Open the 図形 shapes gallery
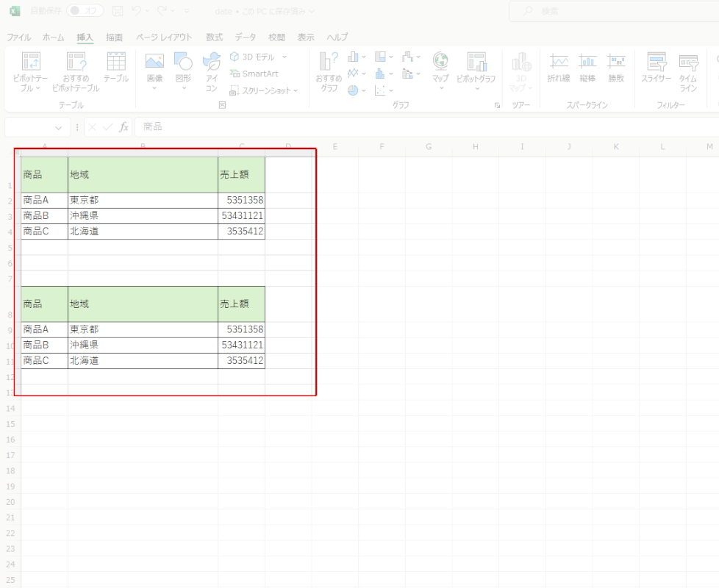Viewport: 719px width, 588px height. (x=183, y=71)
